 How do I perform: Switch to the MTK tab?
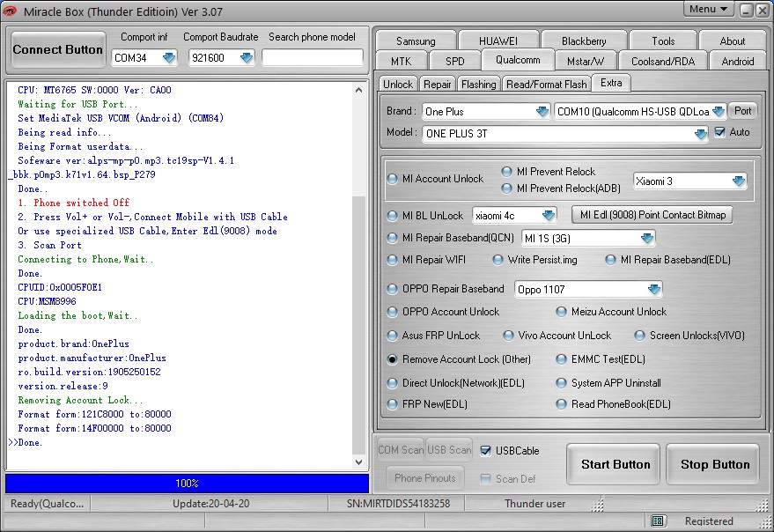[401, 62]
